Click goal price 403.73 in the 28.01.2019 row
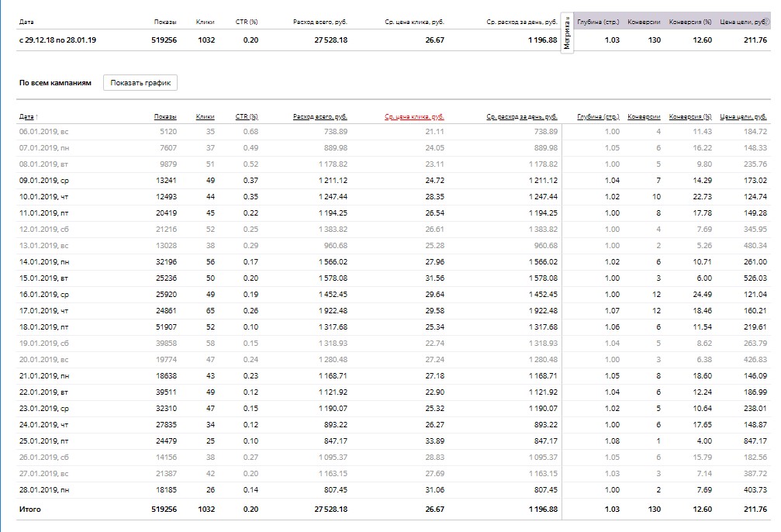The height and width of the screenshot is (532, 781). [x=755, y=489]
